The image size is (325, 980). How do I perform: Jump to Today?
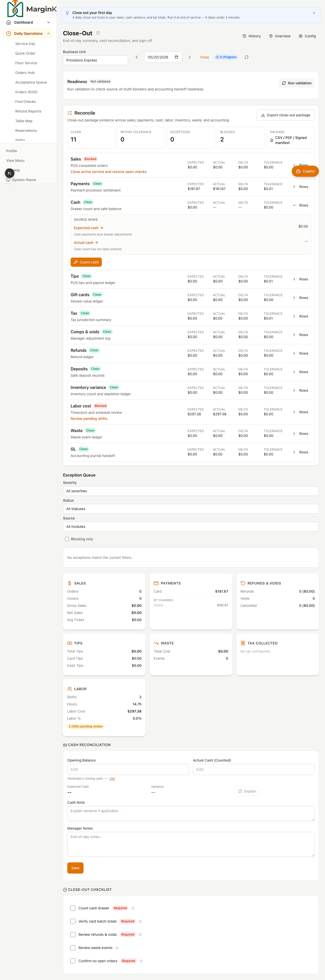[x=204, y=57]
